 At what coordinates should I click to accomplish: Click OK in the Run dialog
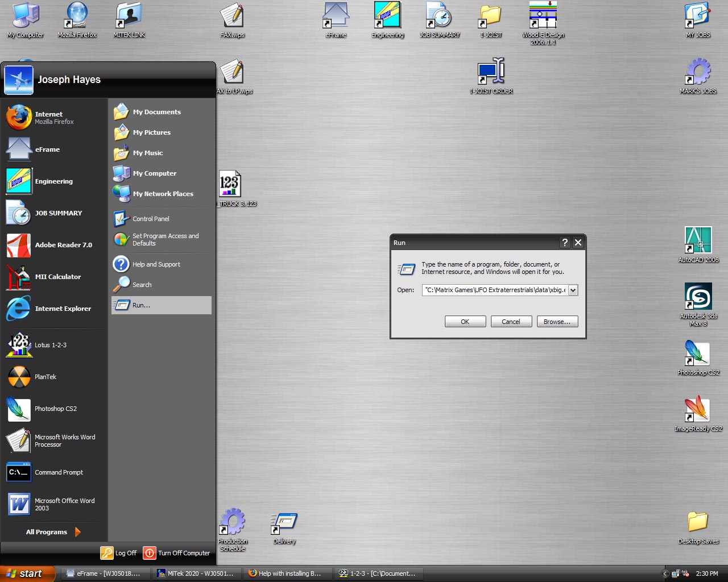tap(465, 322)
